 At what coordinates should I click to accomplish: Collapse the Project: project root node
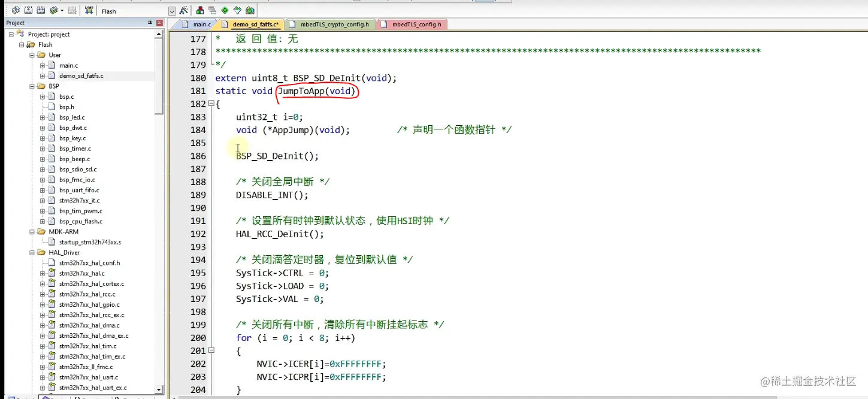11,34
